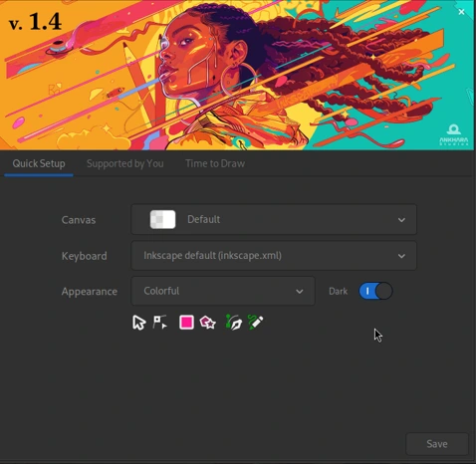Toggle the Dark theme switch

[375, 291]
